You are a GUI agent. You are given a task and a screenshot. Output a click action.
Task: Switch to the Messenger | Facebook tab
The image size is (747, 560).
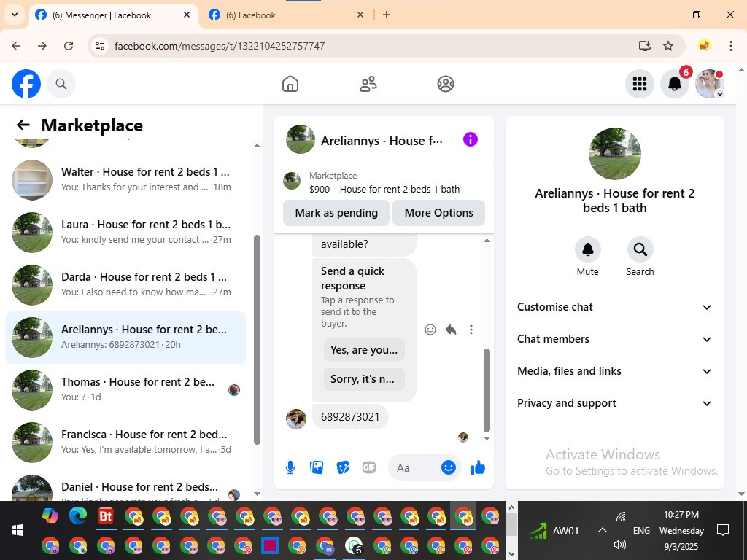[x=113, y=15]
